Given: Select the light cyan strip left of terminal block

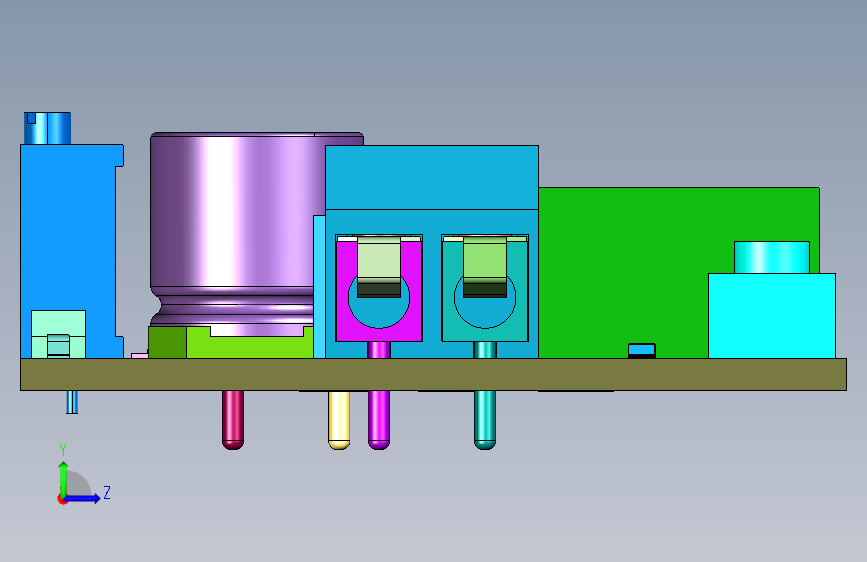Looking at the screenshot, I should [x=320, y=287].
